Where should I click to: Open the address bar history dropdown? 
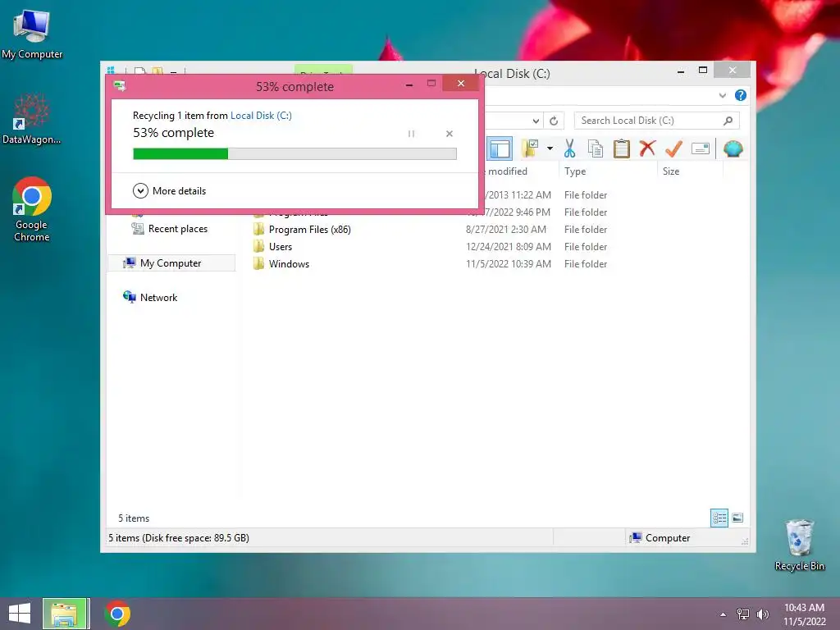[536, 121]
